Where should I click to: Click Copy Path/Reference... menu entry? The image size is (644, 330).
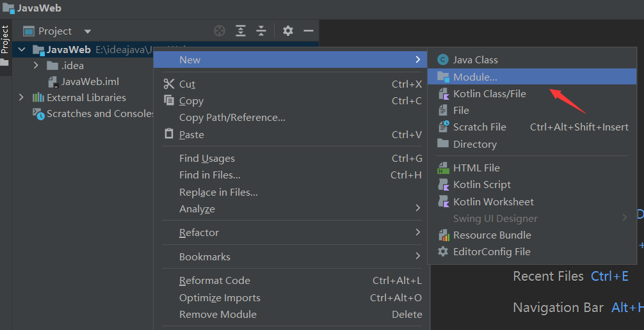pos(232,118)
